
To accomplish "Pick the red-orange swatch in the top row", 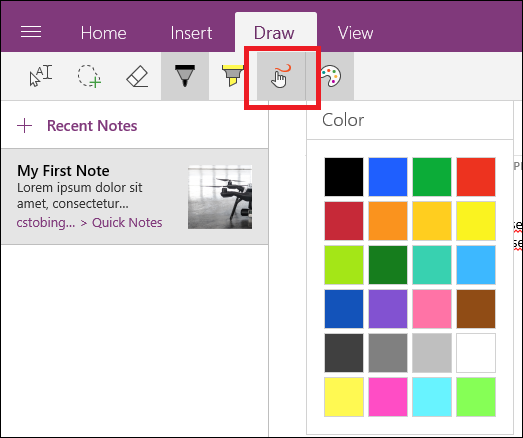I will tap(476, 177).
